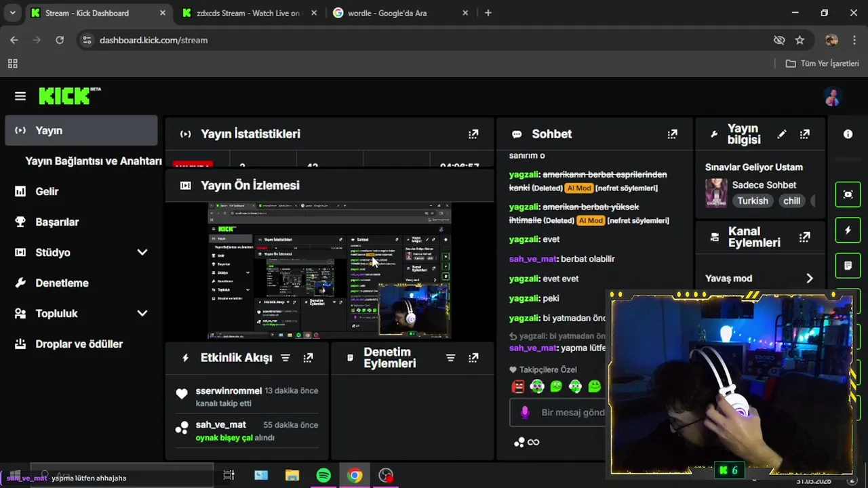Select the red angry emote
This screenshot has width=868, height=488.
(x=518, y=387)
